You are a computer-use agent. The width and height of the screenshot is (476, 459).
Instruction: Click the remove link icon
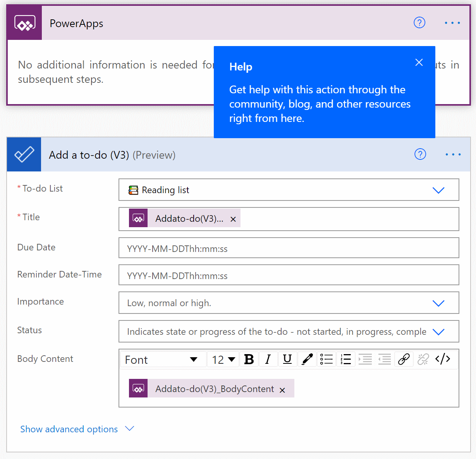click(423, 359)
